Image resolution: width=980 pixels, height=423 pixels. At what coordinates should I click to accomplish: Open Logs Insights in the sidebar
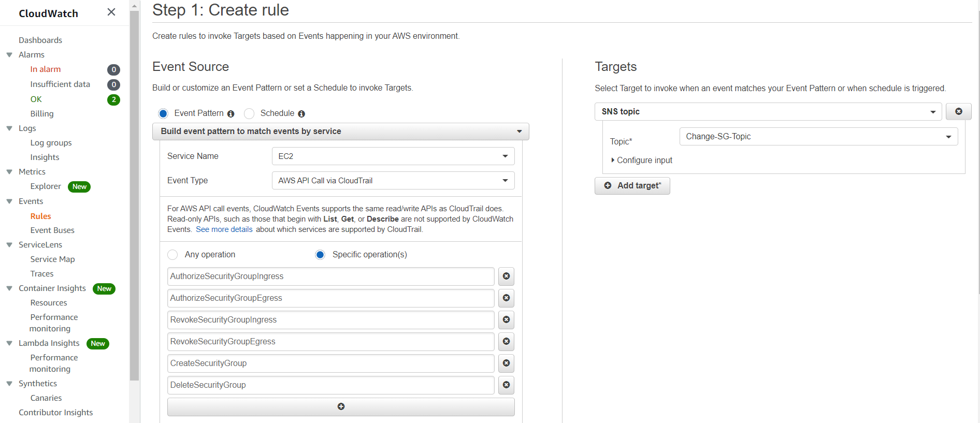click(45, 157)
